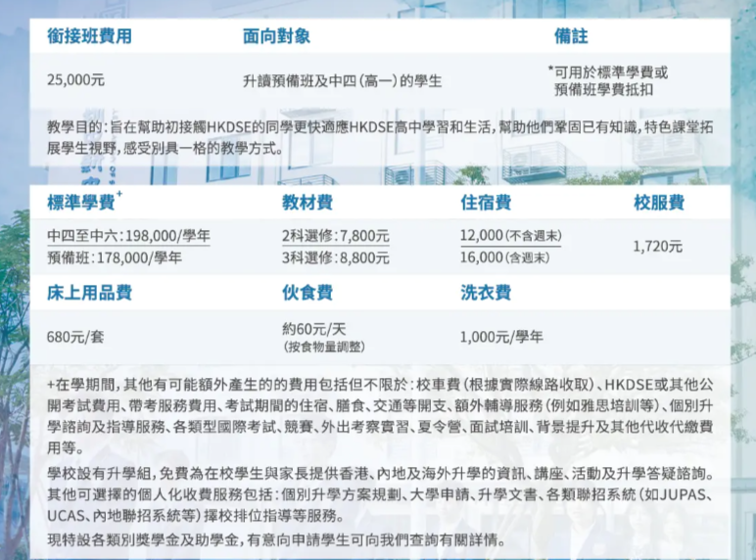Click the 教材費 heading
The height and width of the screenshot is (560, 756).
[307, 203]
